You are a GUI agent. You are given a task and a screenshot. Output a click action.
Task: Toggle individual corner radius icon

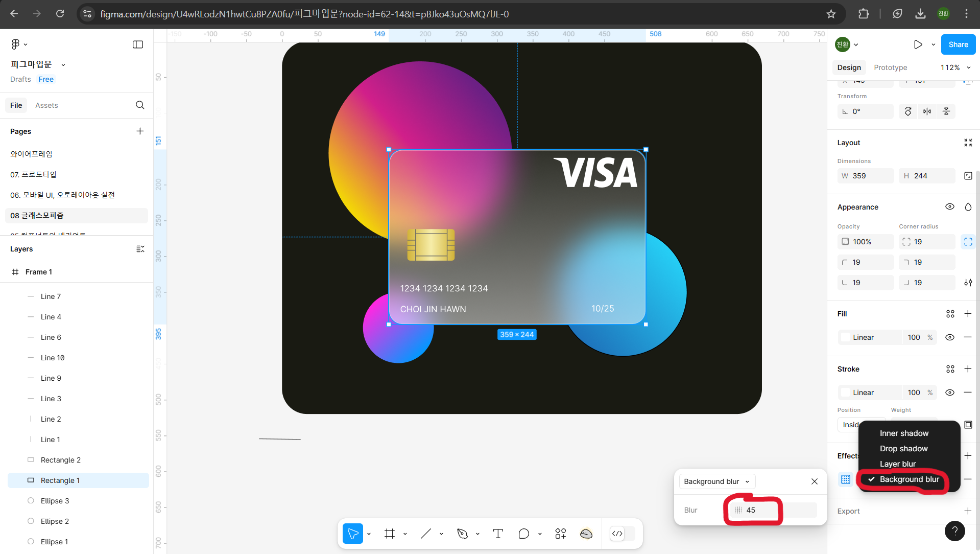pos(968,242)
